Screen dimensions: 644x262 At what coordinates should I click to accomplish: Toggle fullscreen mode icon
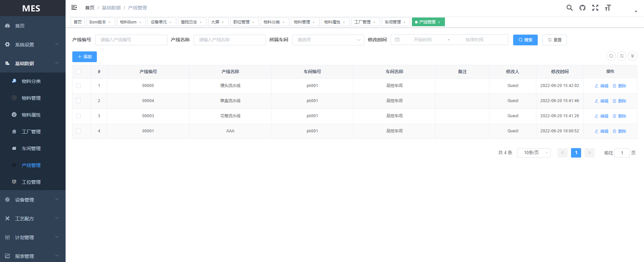coord(595,8)
